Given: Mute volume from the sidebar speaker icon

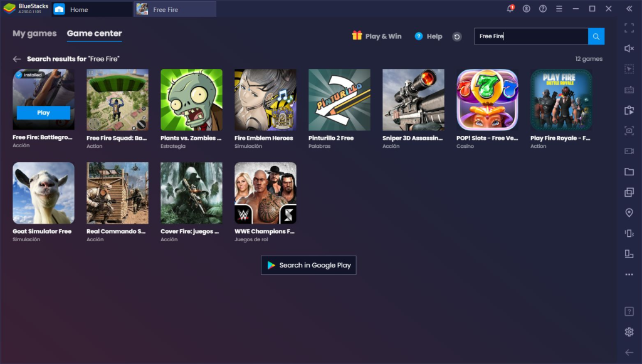Looking at the screenshot, I should click(629, 48).
